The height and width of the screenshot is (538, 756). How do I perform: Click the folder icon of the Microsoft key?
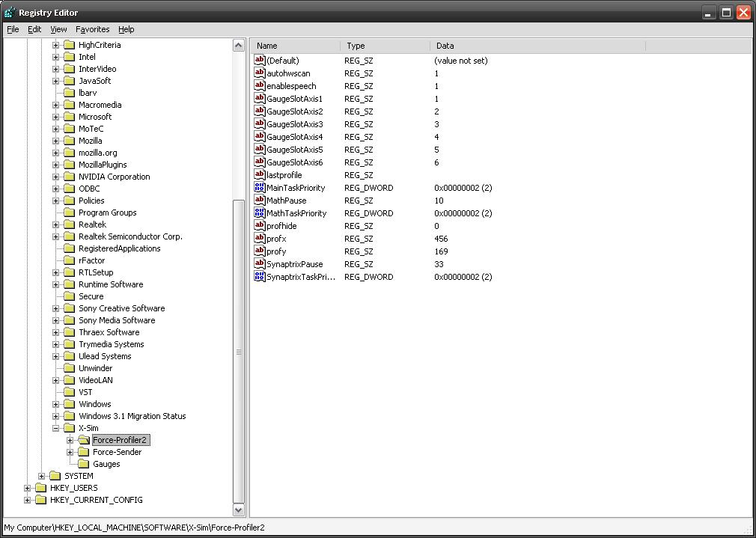tap(70, 117)
